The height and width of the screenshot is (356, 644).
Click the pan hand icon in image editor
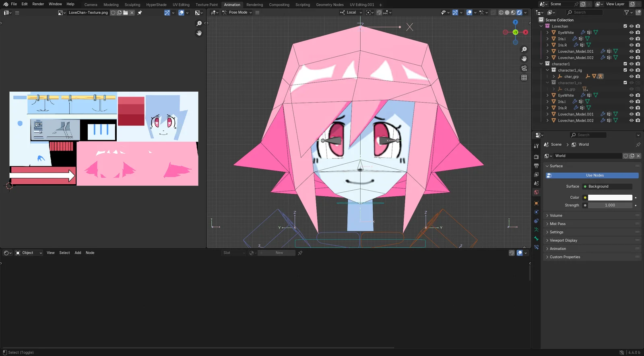pyautogui.click(x=199, y=33)
